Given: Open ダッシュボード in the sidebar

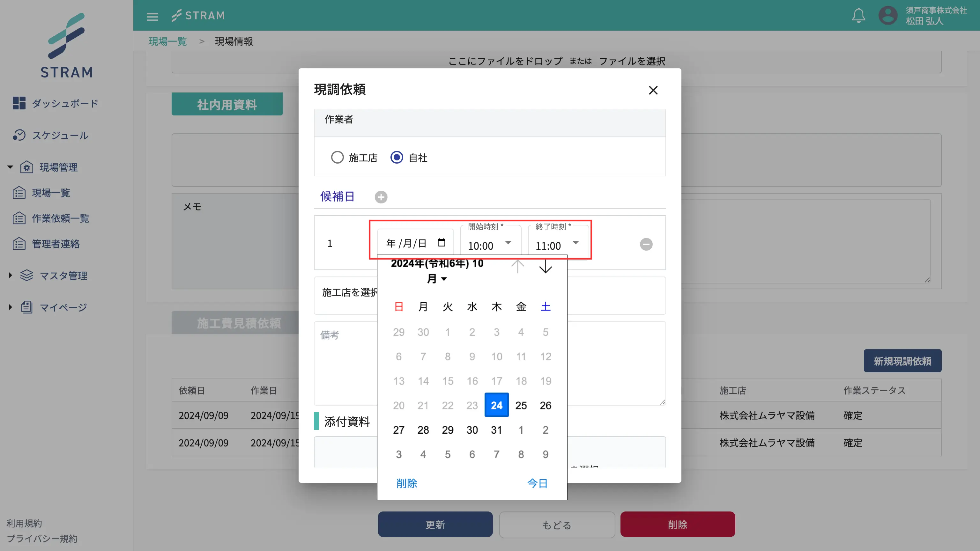Looking at the screenshot, I should coord(65,103).
